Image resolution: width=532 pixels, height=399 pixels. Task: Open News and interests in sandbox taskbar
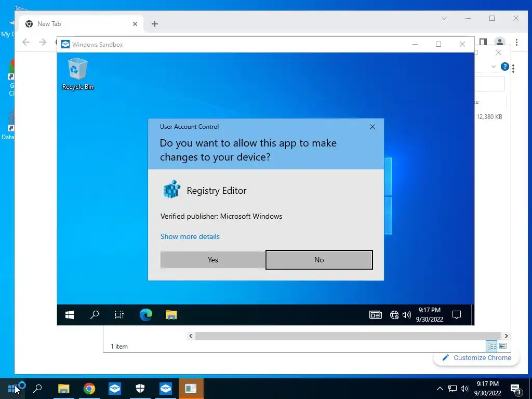[x=375, y=315]
